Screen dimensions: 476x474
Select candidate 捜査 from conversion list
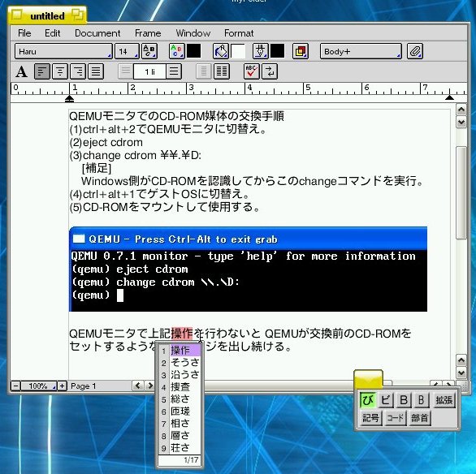point(180,387)
